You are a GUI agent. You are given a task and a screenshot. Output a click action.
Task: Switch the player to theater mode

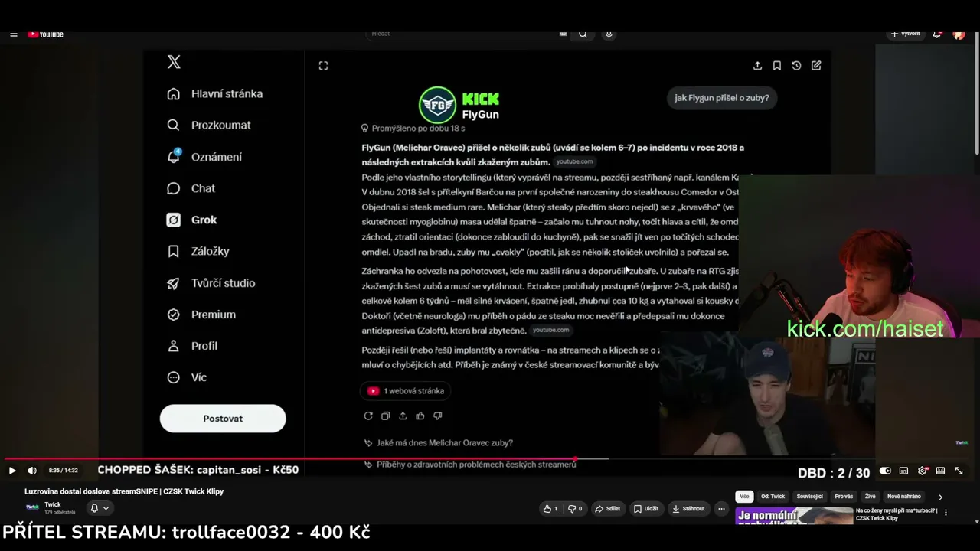940,471
